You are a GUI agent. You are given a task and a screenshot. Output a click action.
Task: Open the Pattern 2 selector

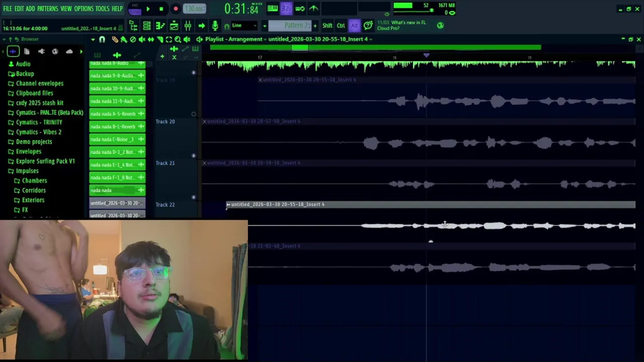point(290,26)
